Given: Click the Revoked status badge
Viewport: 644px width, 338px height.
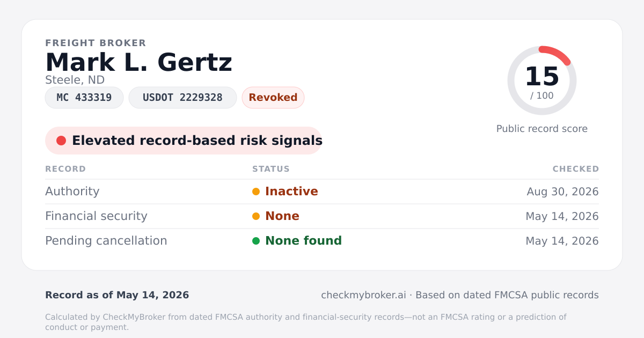Looking at the screenshot, I should point(273,98).
